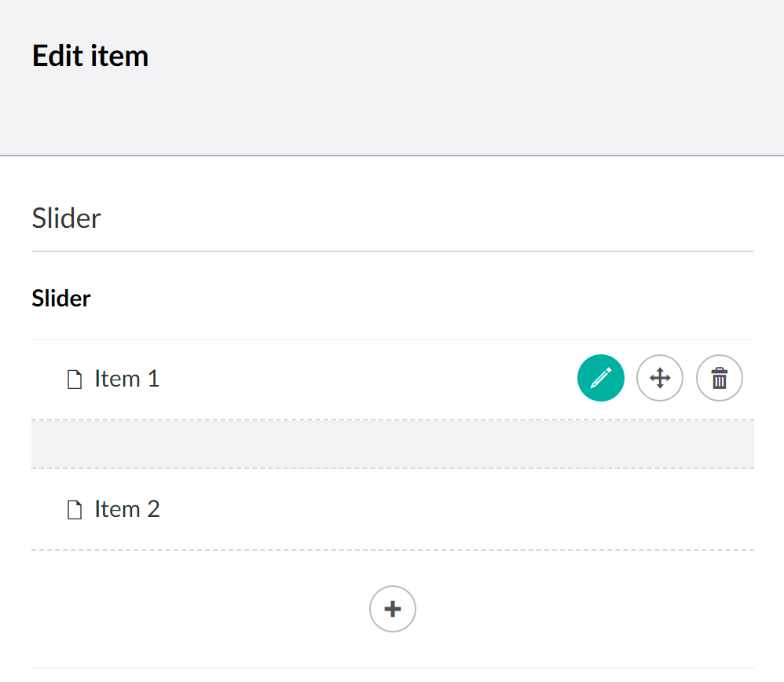Click the bold Slider property label

tap(61, 299)
